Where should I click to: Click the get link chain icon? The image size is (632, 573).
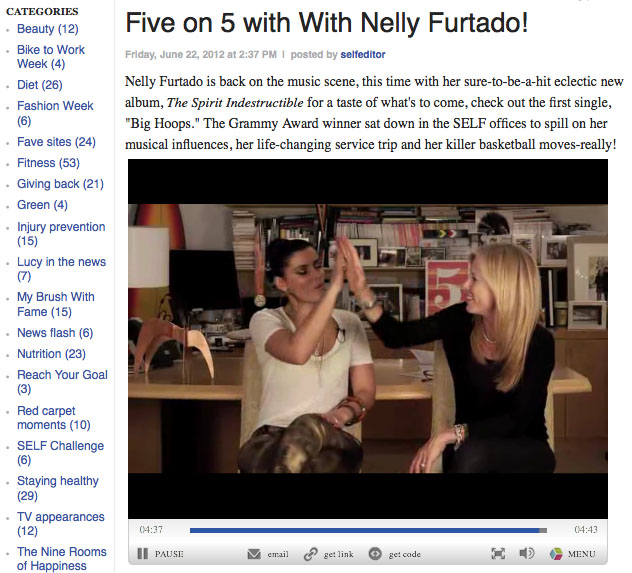tap(311, 554)
